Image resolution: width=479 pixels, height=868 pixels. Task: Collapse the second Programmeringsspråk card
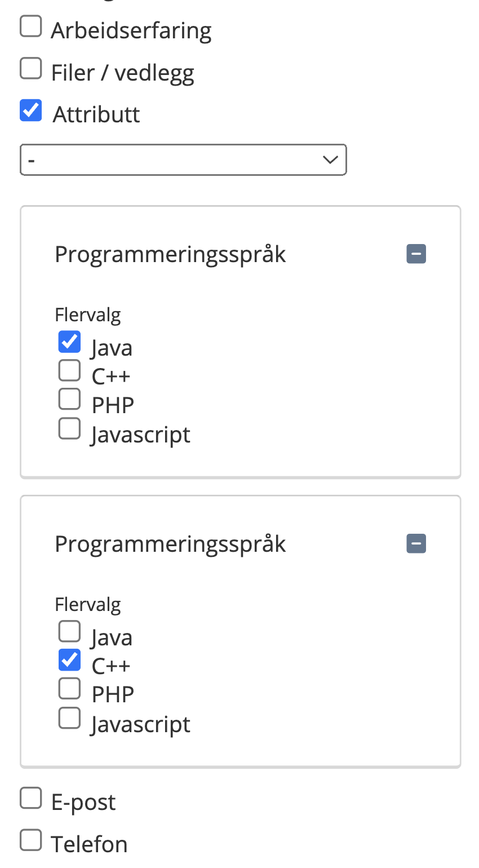(x=416, y=544)
